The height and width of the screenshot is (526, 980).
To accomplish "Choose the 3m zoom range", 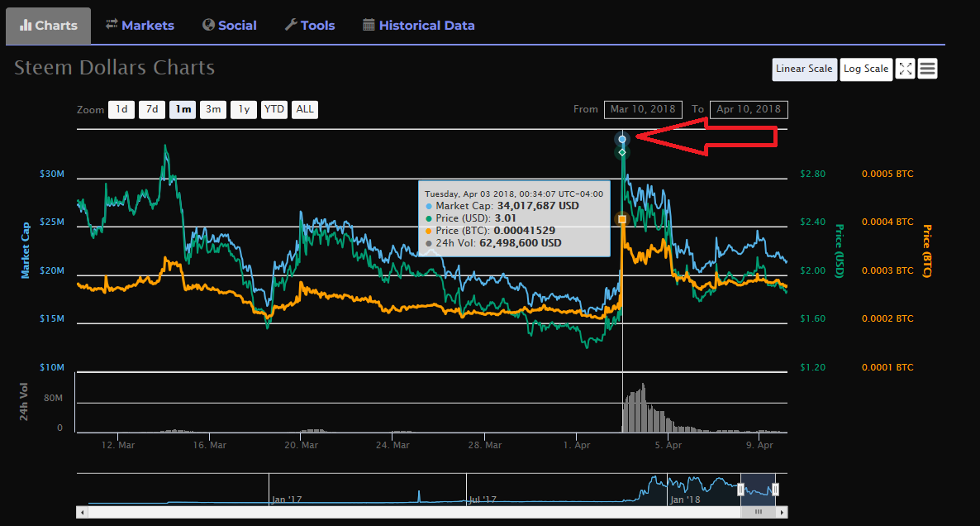I will [213, 109].
